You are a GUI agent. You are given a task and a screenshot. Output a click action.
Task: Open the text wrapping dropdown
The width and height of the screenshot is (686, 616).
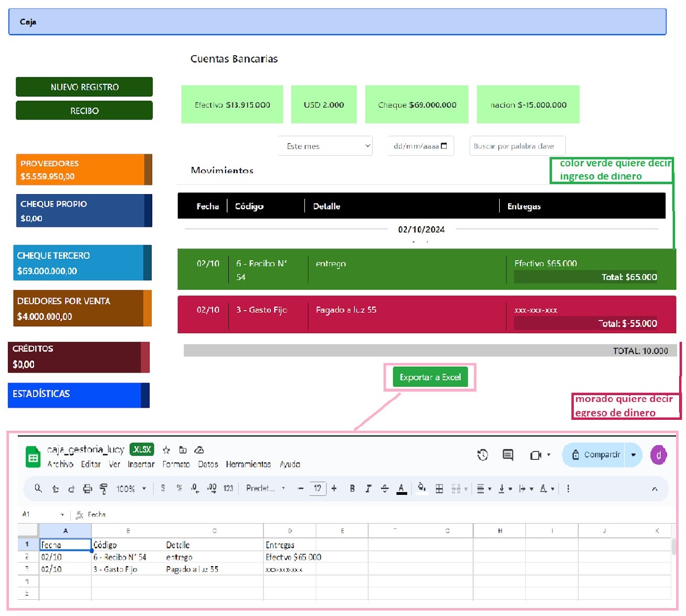coord(526,488)
